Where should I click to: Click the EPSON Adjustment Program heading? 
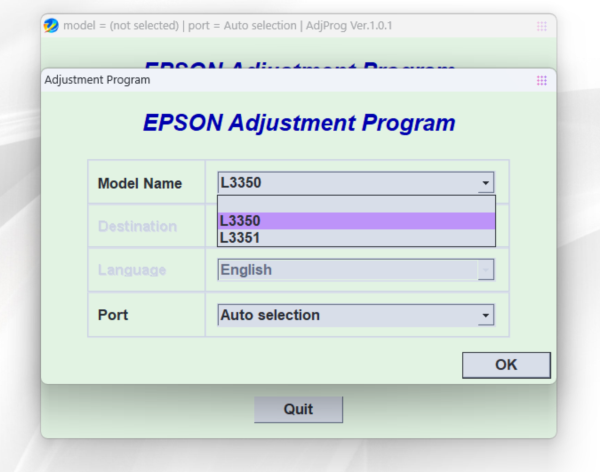click(x=299, y=123)
